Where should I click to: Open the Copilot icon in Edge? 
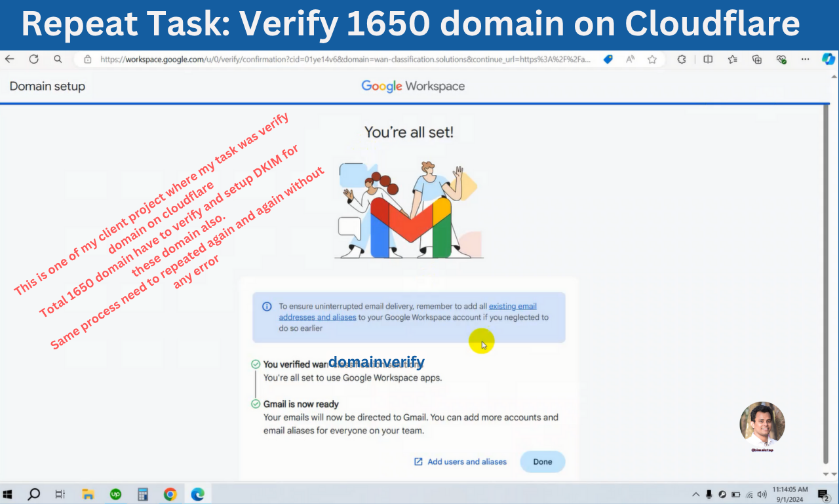[x=829, y=59]
